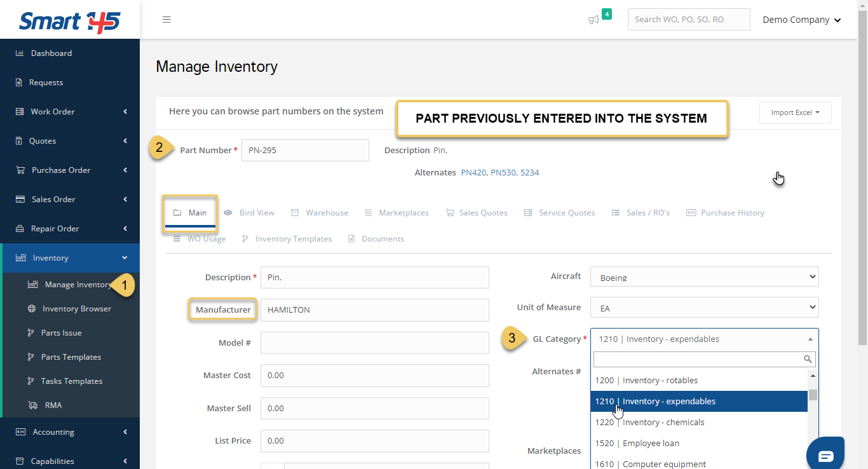Click the Quotes sidebar icon
This screenshot has height=469, width=868.
19,141
